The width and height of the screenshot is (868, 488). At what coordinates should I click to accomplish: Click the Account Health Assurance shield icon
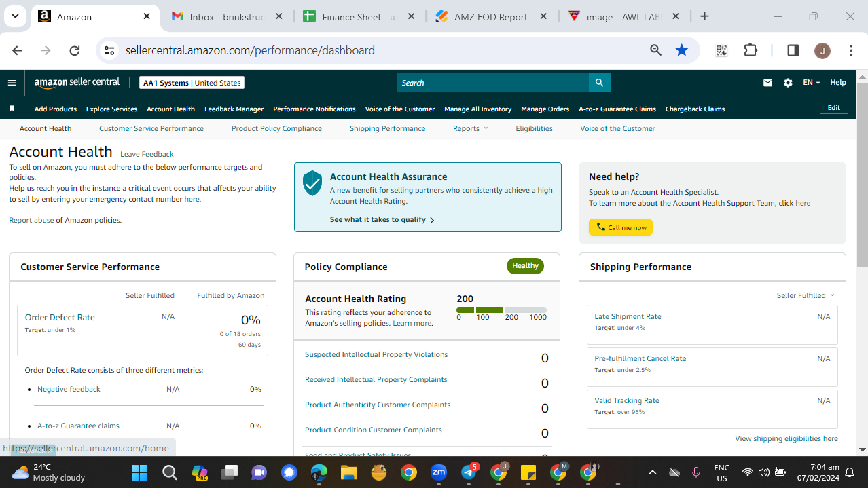(x=312, y=183)
